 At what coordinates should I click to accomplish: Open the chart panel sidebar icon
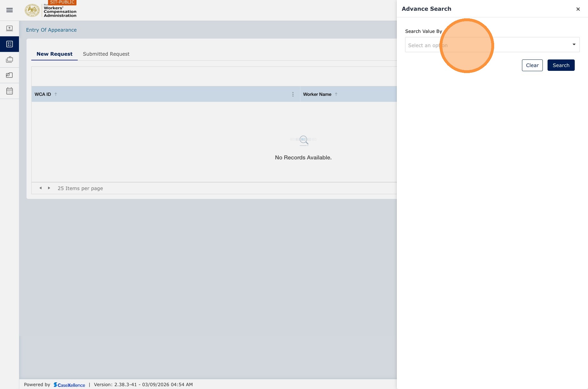point(9,75)
